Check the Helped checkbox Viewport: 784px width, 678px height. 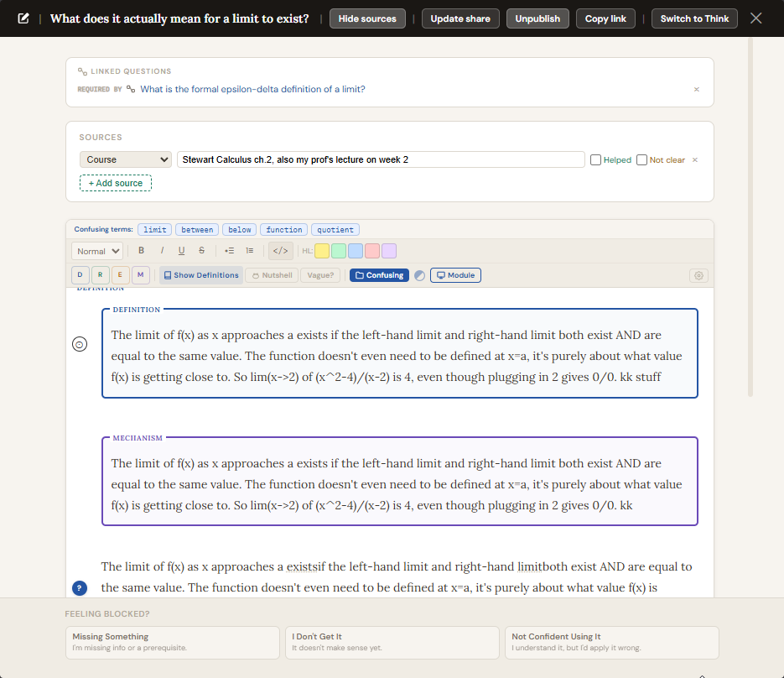click(x=595, y=159)
